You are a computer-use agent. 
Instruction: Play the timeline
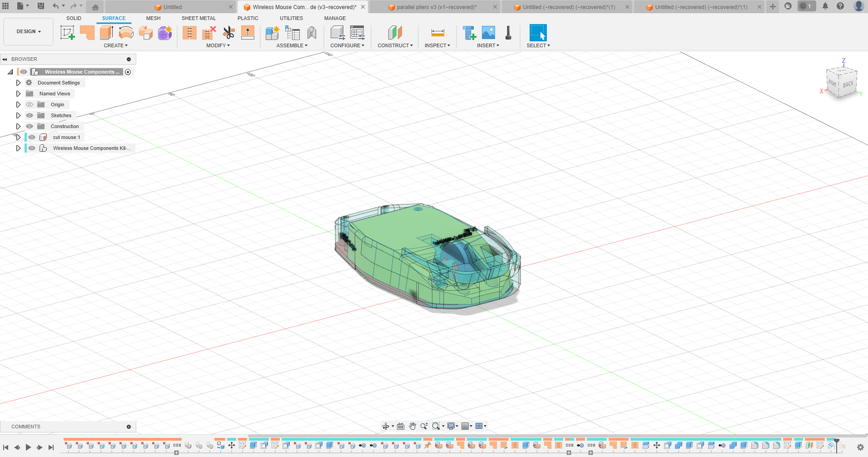28,447
